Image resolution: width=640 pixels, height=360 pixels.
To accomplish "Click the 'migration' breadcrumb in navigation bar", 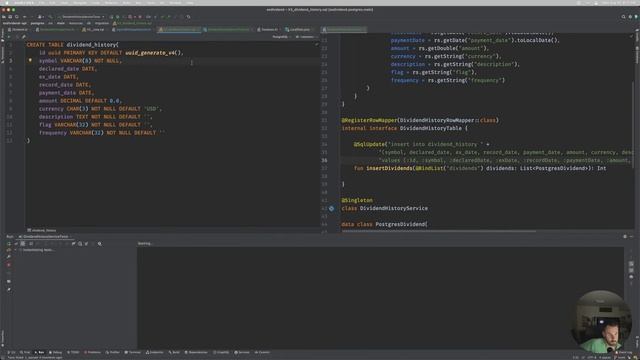I will click(102, 23).
